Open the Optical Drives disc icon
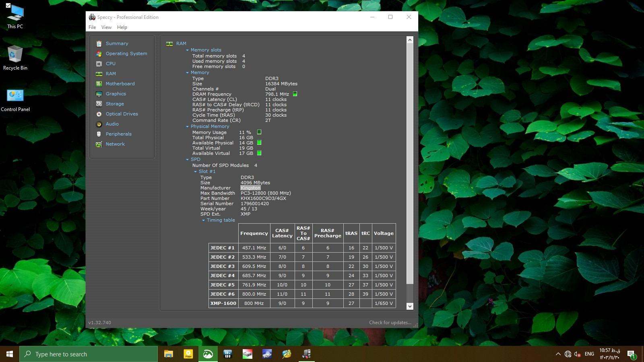644x362 pixels. (x=99, y=114)
